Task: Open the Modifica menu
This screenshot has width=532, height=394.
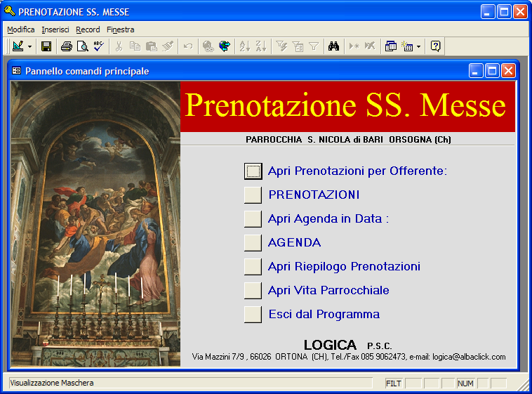Action: coord(20,30)
